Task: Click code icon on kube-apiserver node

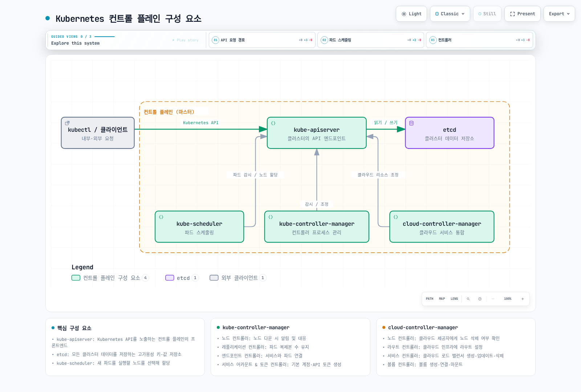Action: [x=273, y=123]
